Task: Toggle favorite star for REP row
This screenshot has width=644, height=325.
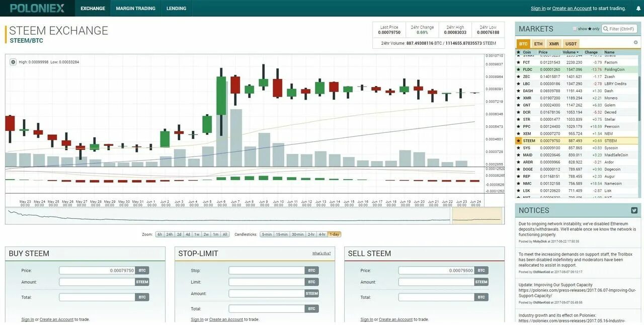Action: [x=519, y=177]
